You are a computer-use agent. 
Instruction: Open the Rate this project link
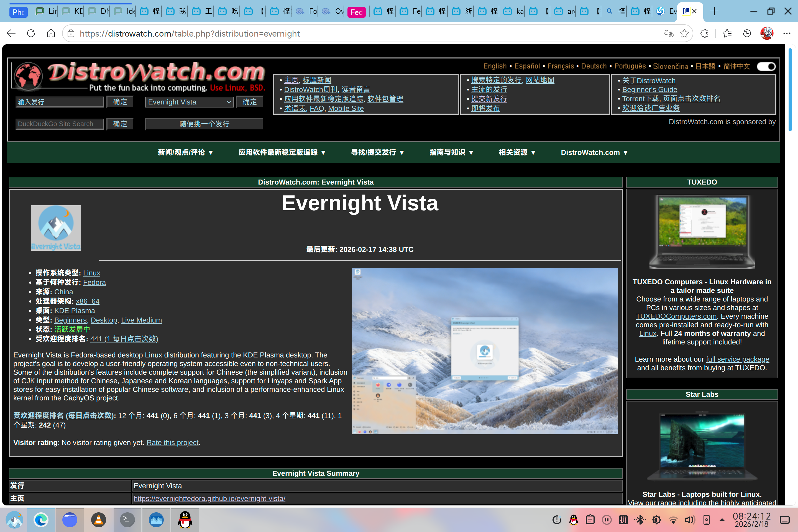172,443
